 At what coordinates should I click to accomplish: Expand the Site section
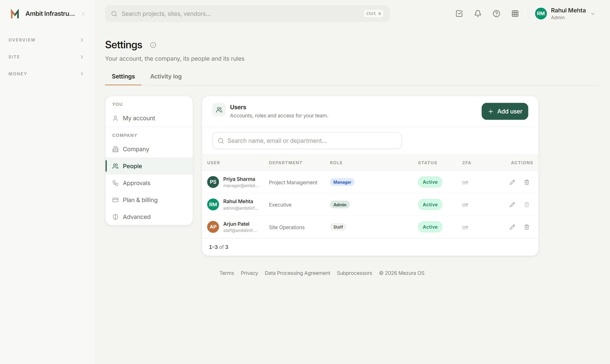pos(46,57)
